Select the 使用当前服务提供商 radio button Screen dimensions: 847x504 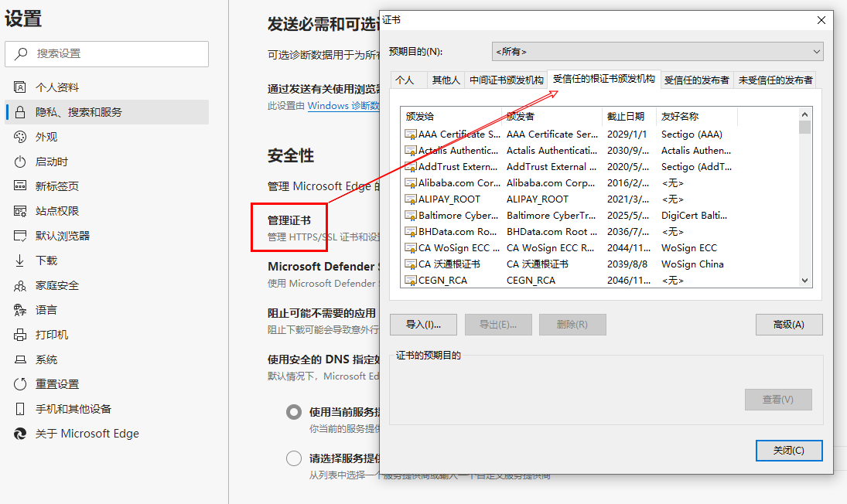pos(294,412)
